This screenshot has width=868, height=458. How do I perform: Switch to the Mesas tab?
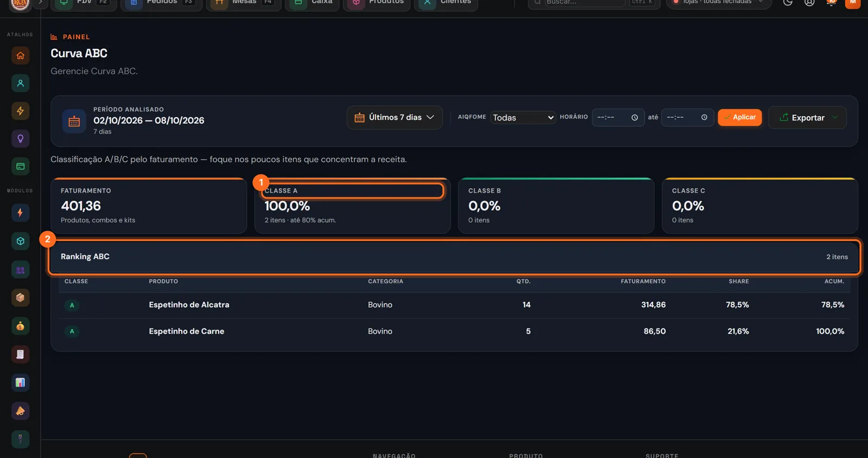click(x=244, y=3)
